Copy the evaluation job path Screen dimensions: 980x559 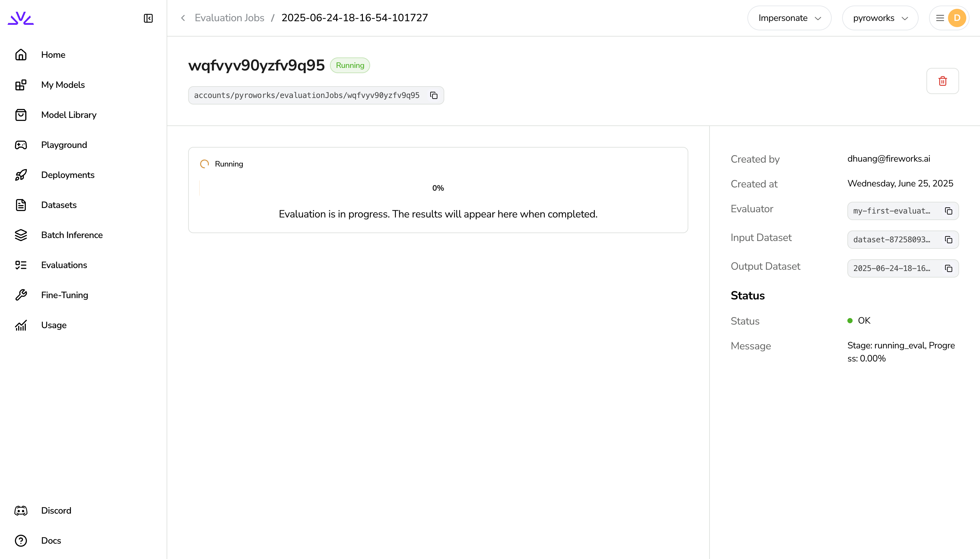click(x=434, y=95)
